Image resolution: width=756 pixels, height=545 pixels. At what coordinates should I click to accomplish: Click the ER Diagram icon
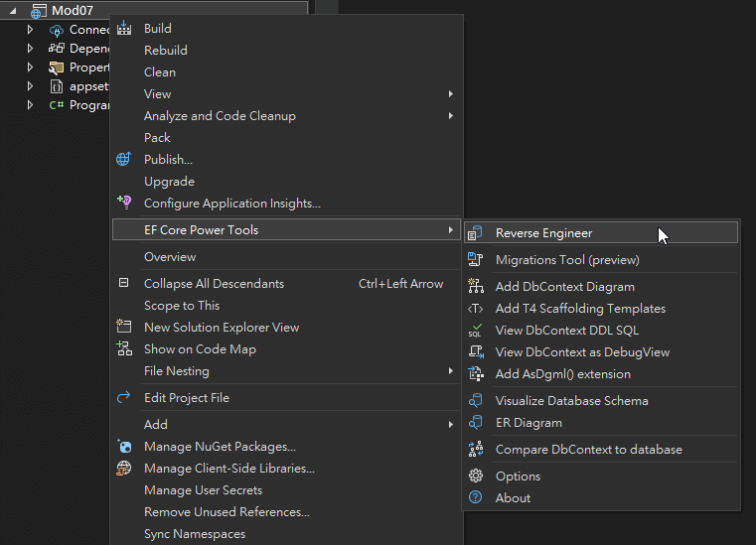[x=476, y=423]
